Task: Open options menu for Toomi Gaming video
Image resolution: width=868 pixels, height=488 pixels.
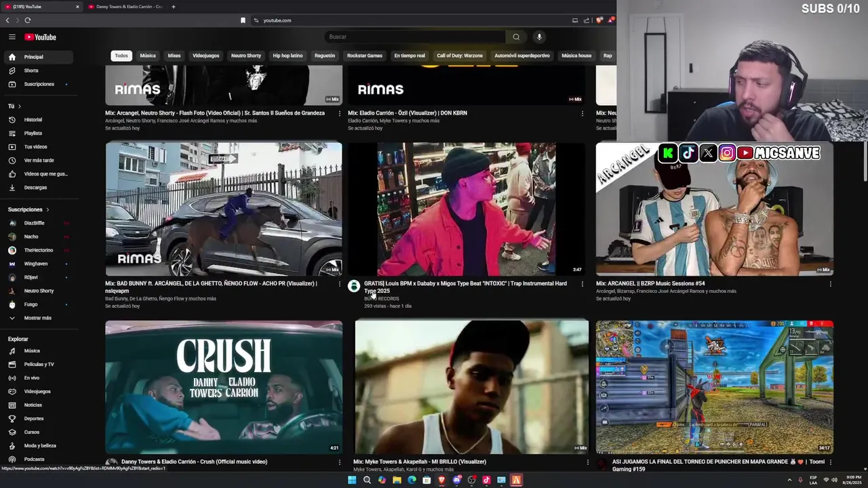Action: pos(830,462)
